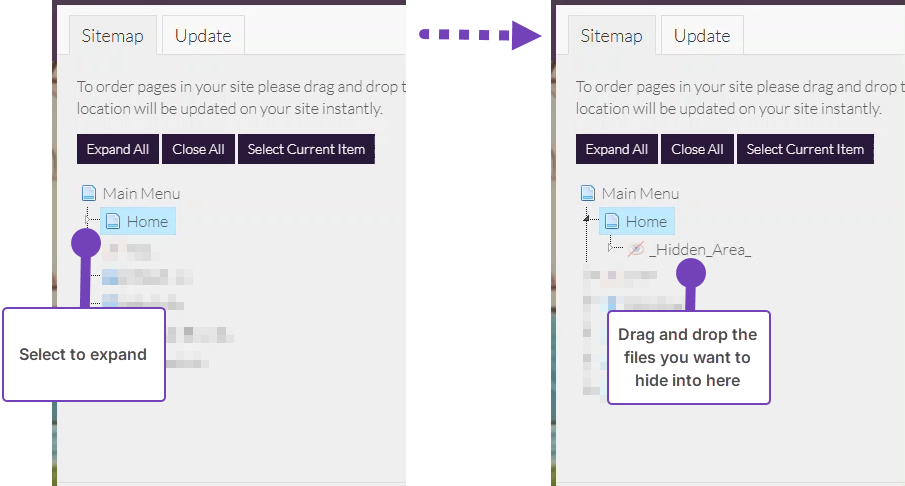Click the Main Menu page icon in right panel
The height and width of the screenshot is (486, 905).
pos(587,193)
